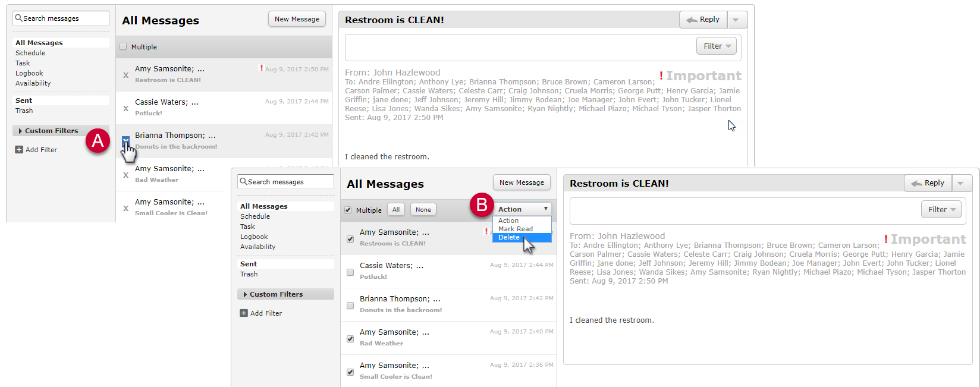The height and width of the screenshot is (387, 980).
Task: Open the dropdown arrow next to Reply in front window
Action: pos(960,184)
